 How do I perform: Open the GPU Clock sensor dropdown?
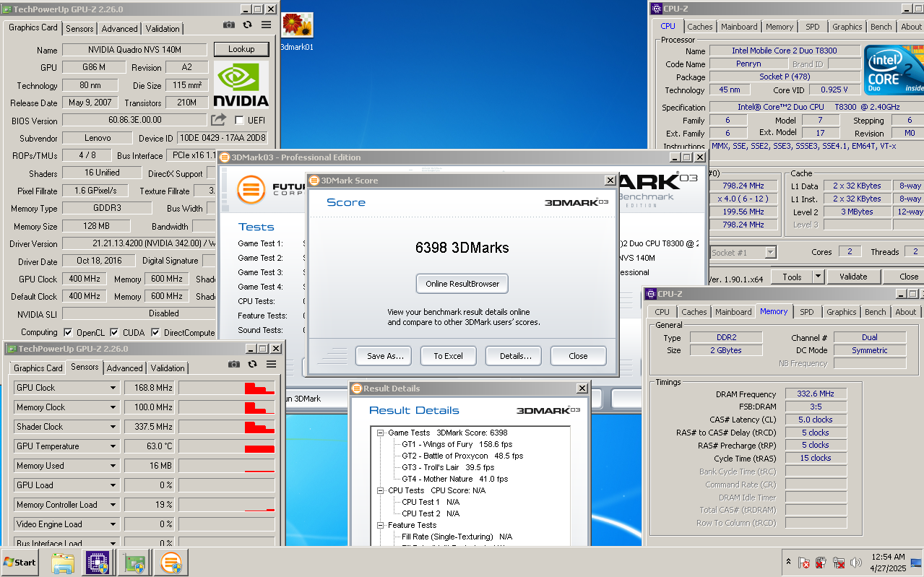pyautogui.click(x=113, y=388)
